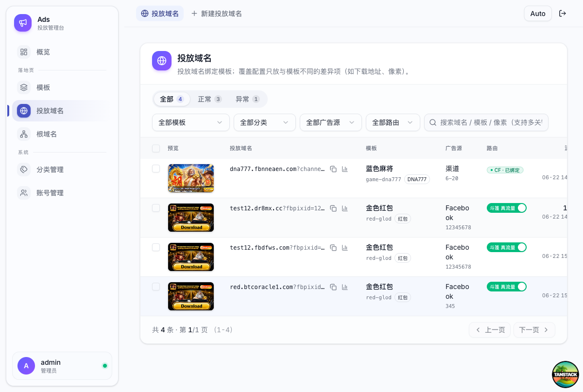
Task: Tick the checkbox for the red.btcoracle1.com row
Action: pos(156,287)
